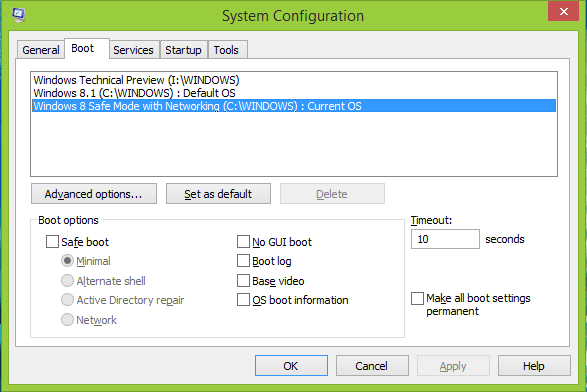587x392 pixels.
Task: Switch to the General tab
Action: pyautogui.click(x=40, y=50)
